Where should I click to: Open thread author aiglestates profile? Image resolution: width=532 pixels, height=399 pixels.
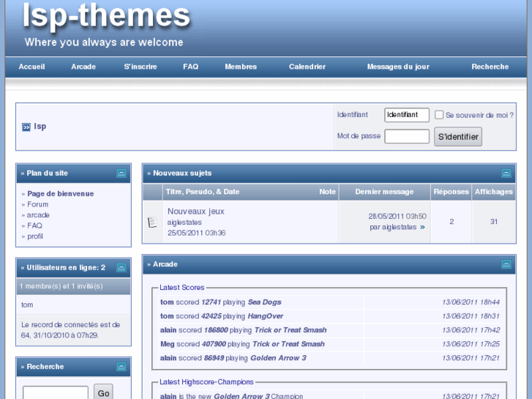pos(184,223)
